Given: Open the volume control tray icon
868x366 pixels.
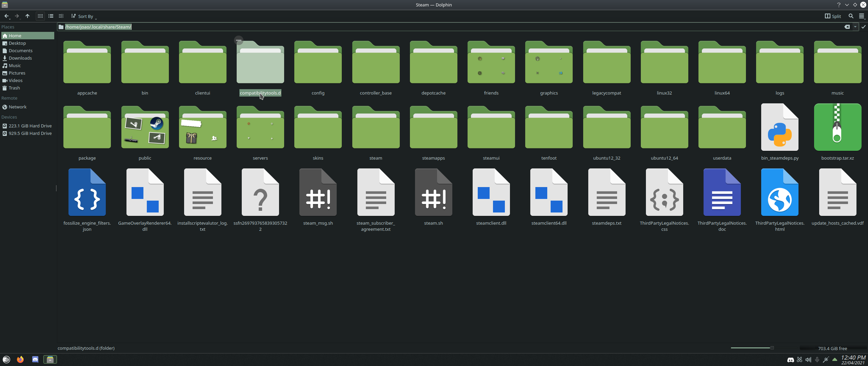Looking at the screenshot, I should pos(808,360).
